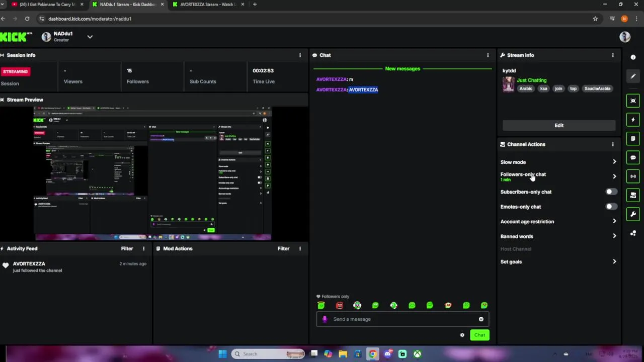The image size is (644, 362).
Task: Click the Arabic tag
Action: pyautogui.click(x=526, y=88)
